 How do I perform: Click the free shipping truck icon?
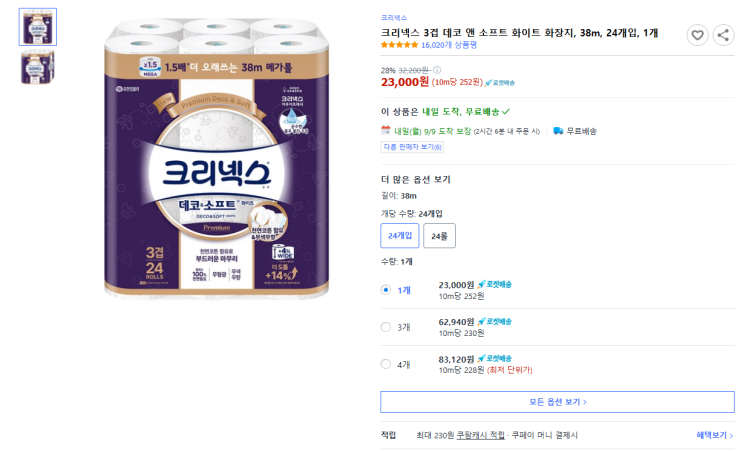[558, 130]
